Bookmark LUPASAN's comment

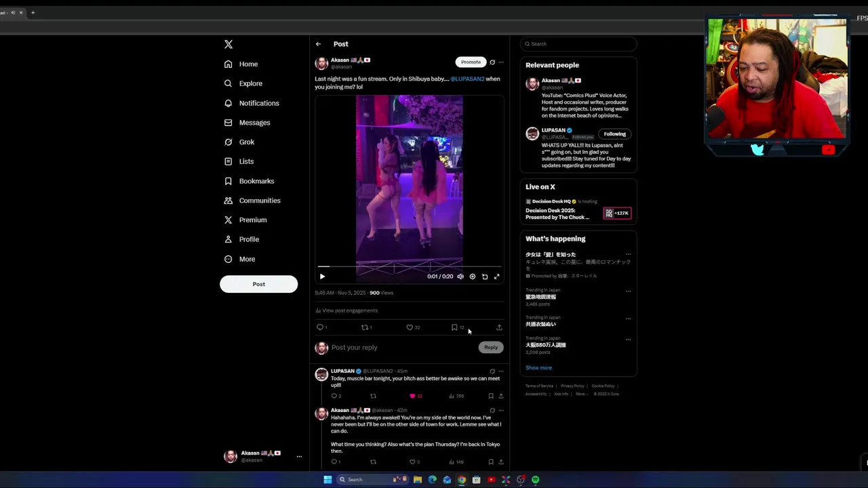(x=491, y=396)
